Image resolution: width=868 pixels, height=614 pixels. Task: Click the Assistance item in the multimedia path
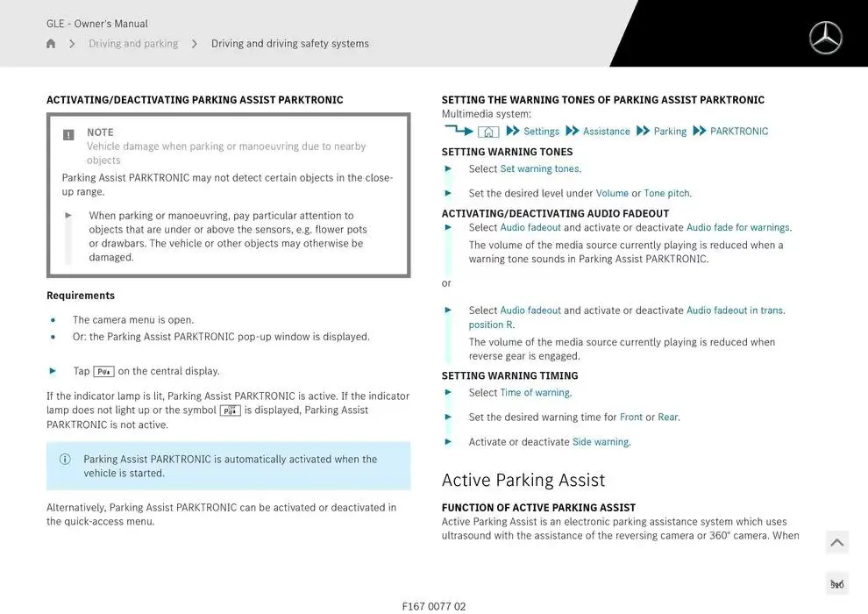click(606, 131)
